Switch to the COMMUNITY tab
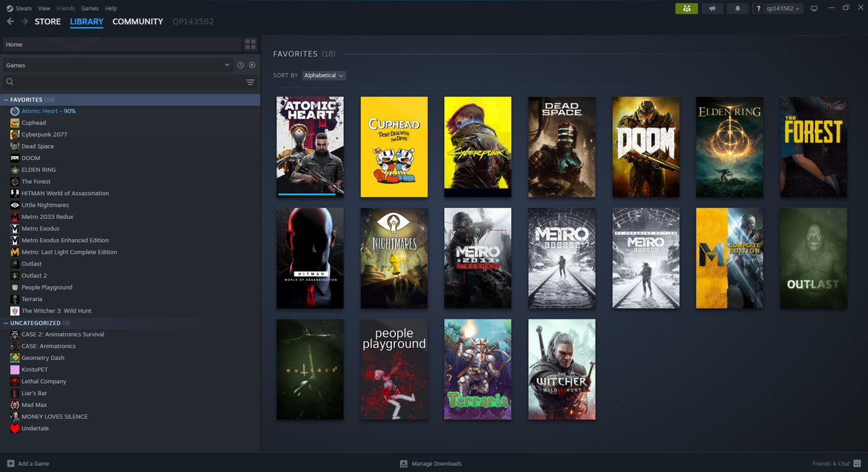This screenshot has height=472, width=868. point(138,22)
